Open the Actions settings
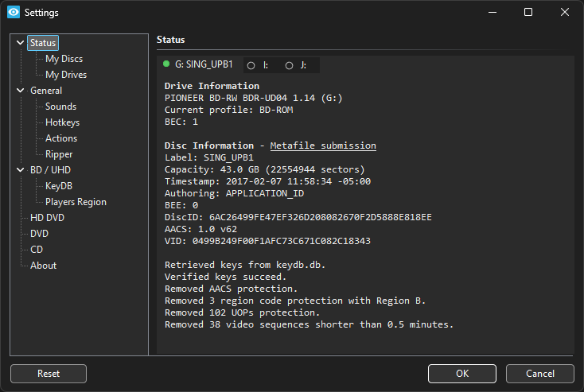Viewport: 584px width, 392px height. coord(61,138)
